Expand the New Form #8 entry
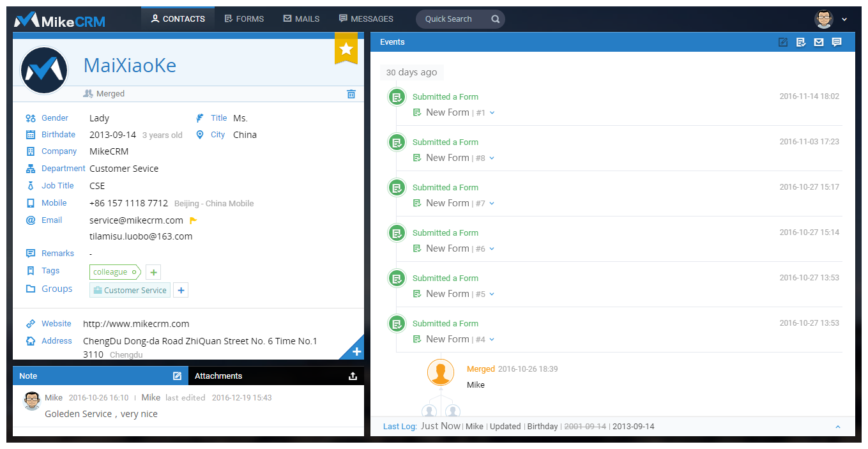The height and width of the screenshot is (449, 868). pyautogui.click(x=492, y=158)
